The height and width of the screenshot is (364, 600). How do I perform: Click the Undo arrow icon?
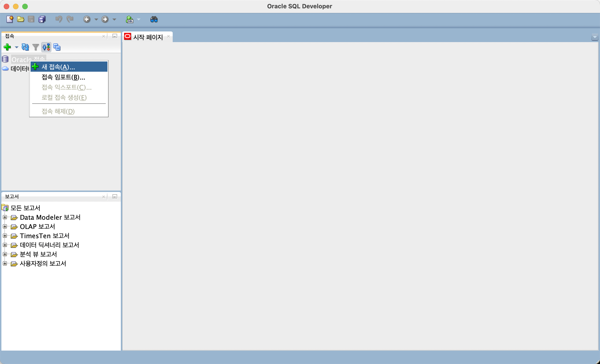click(59, 19)
